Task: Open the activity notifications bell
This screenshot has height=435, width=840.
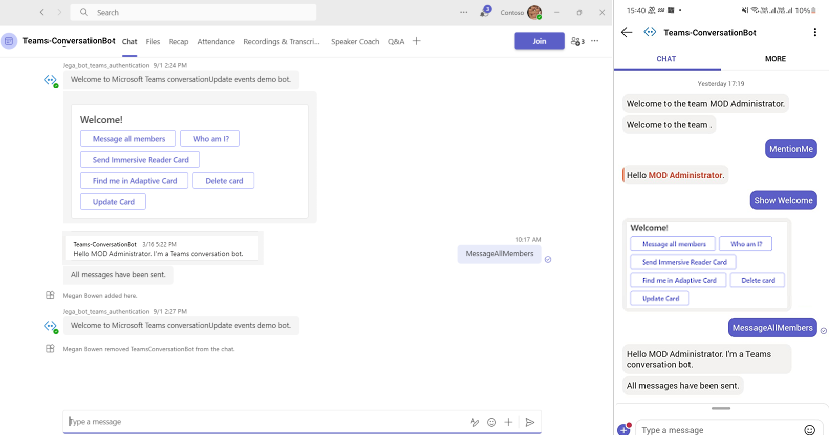Action: pyautogui.click(x=484, y=12)
